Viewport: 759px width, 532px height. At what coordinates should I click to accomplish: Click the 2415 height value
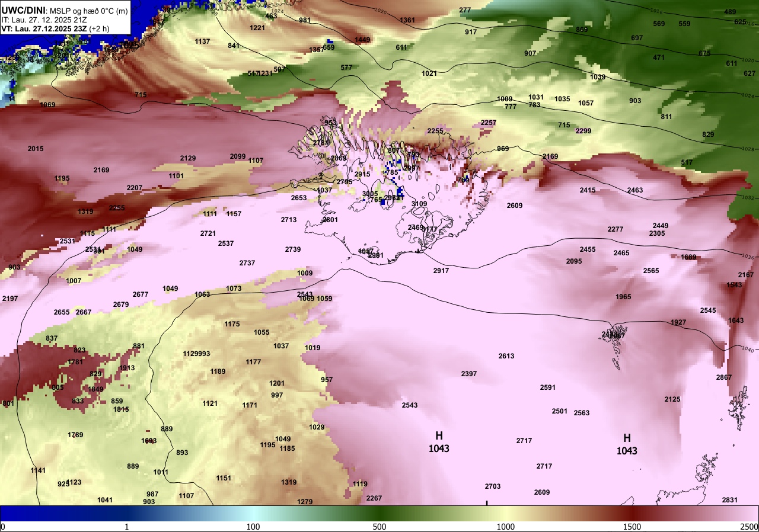click(588, 190)
